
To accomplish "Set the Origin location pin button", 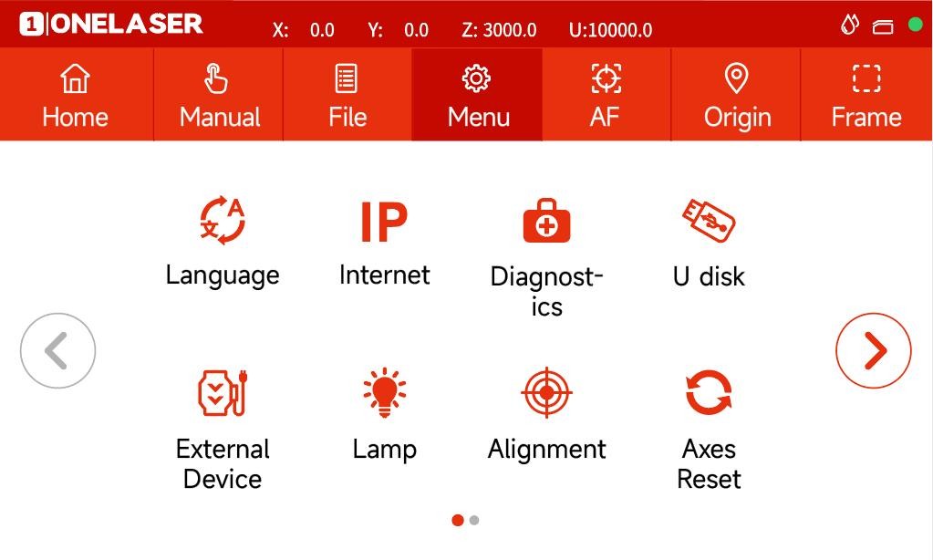I will 736,95.
